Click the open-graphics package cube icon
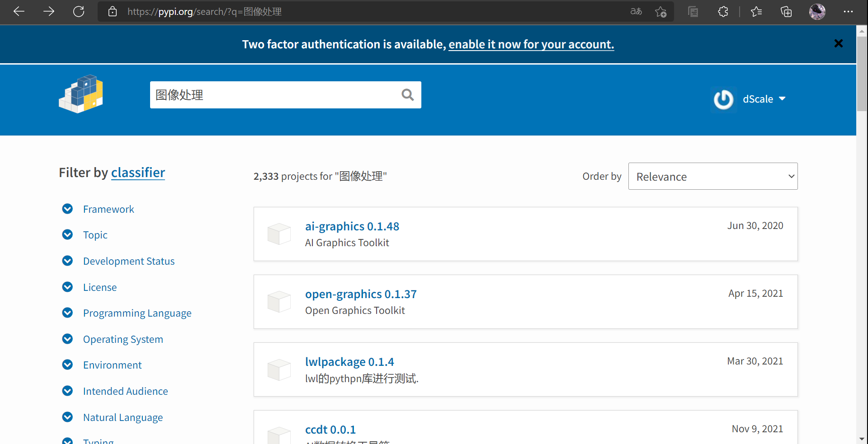Viewport: 868px width, 444px height. (x=279, y=302)
